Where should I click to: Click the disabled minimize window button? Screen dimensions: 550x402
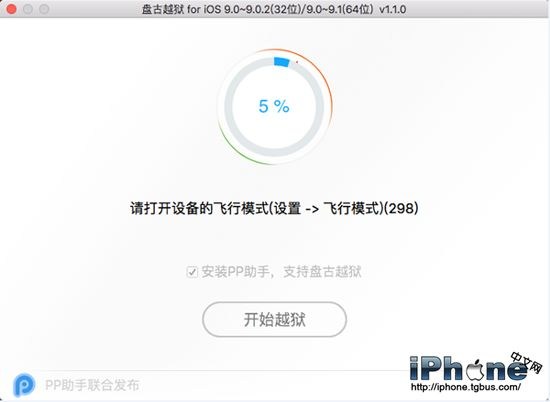[28, 9]
